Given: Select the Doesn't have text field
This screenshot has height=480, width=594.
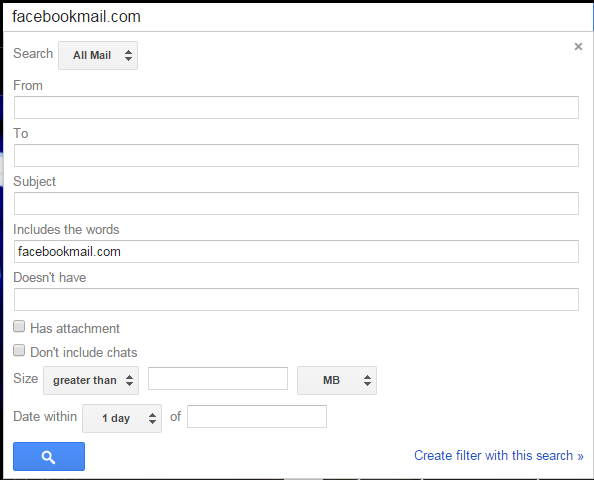Looking at the screenshot, I should (x=296, y=300).
